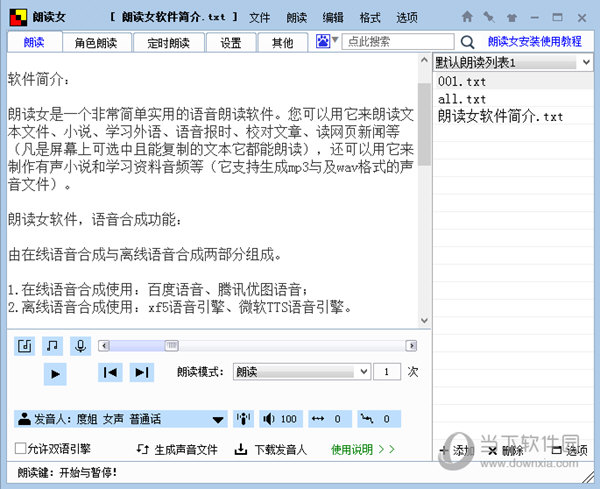600x489 pixels.
Task: Click the play button to start reading
Action: [x=55, y=373]
